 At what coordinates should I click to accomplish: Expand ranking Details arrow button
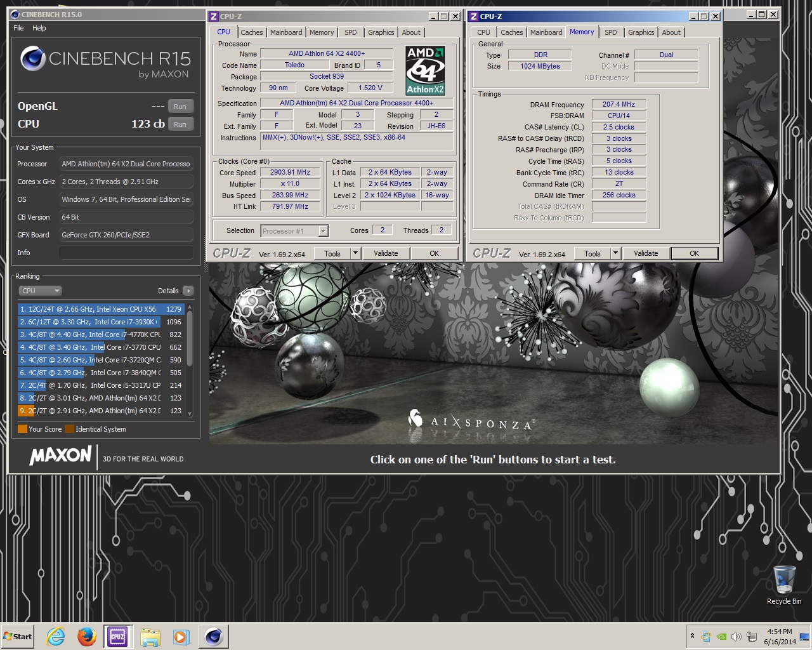coord(188,291)
